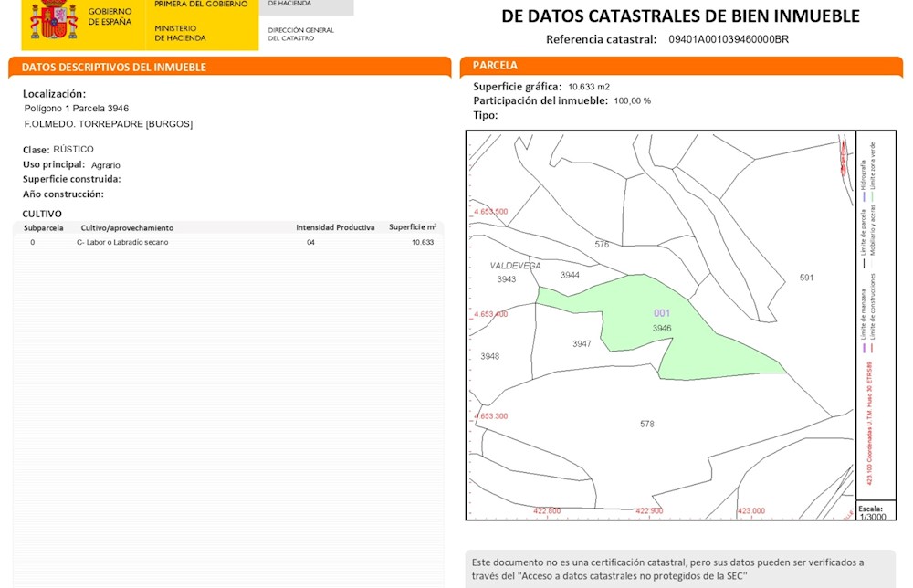Click the VALDEVEGA place name on map
This screenshot has height=588, width=913.
click(515, 266)
